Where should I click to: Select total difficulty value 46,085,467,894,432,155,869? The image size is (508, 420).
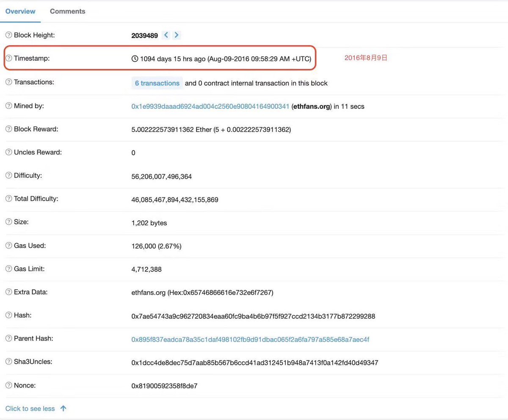[175, 199]
